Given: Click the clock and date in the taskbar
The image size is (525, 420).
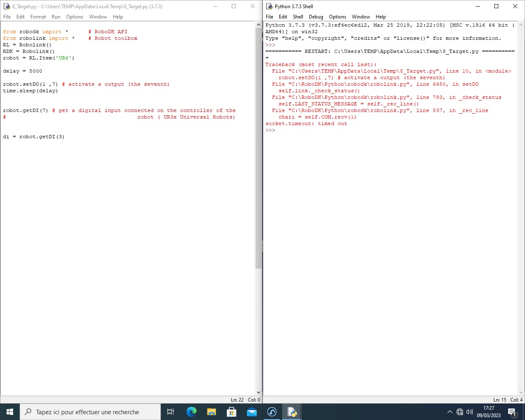Looking at the screenshot, I should [488, 412].
